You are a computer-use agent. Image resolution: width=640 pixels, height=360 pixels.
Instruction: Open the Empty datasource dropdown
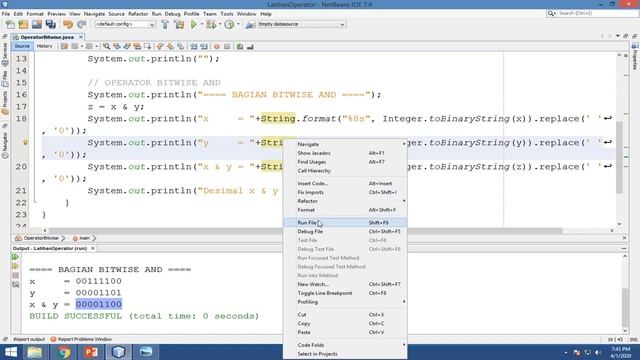(301, 24)
